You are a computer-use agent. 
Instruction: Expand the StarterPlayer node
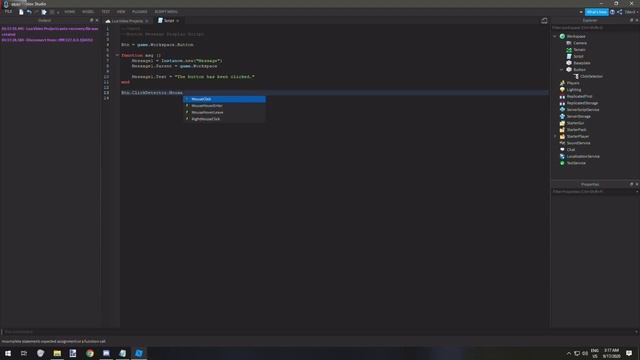point(555,136)
